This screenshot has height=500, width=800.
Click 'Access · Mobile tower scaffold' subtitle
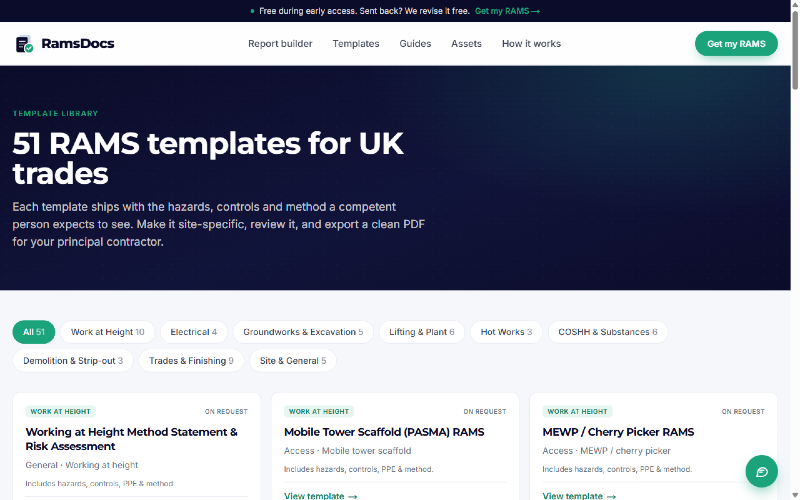pos(347,451)
